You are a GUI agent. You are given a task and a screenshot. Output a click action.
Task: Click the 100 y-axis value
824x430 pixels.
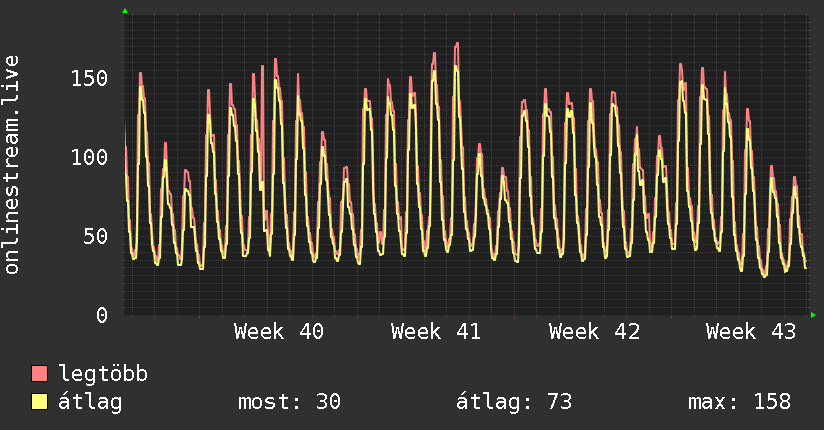coord(89,157)
